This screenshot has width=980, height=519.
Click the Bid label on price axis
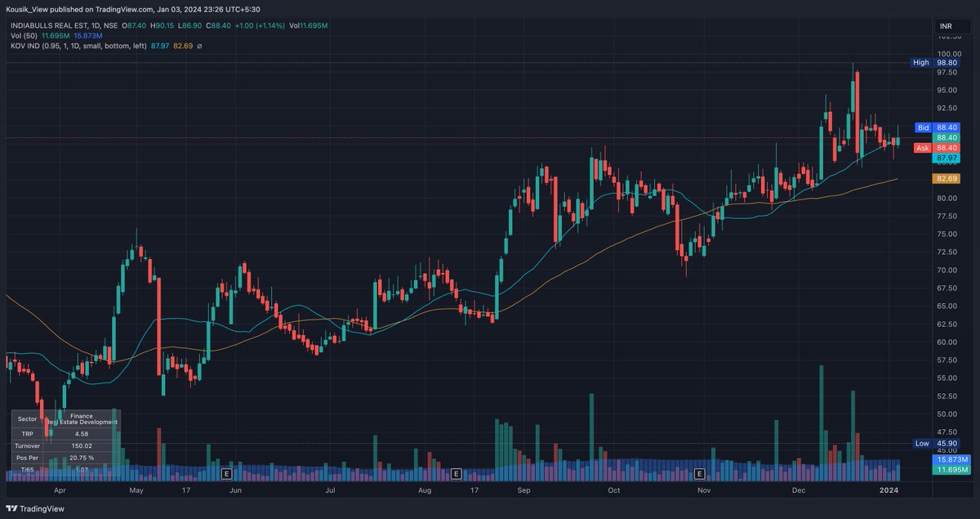(x=924, y=128)
